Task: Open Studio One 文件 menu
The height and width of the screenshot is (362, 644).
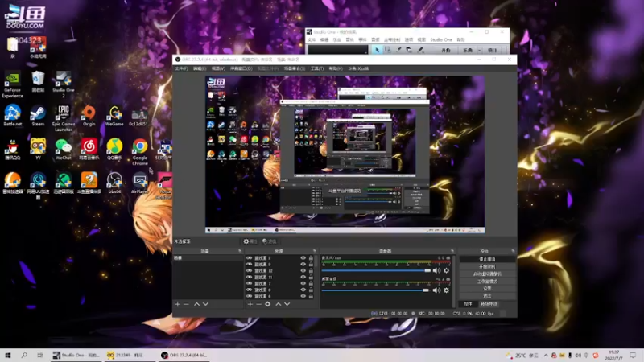Action: click(312, 39)
